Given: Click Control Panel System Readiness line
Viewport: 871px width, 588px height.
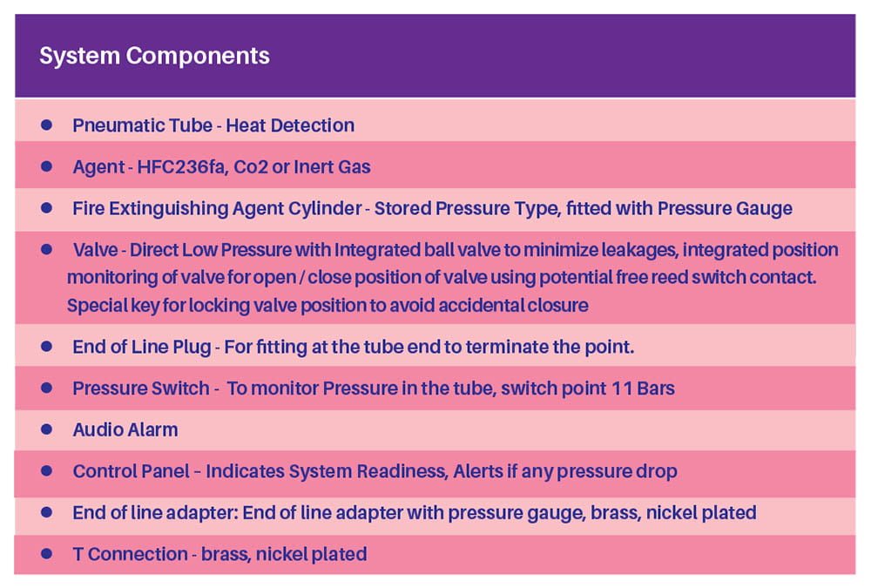Looking at the screenshot, I should 375,471.
